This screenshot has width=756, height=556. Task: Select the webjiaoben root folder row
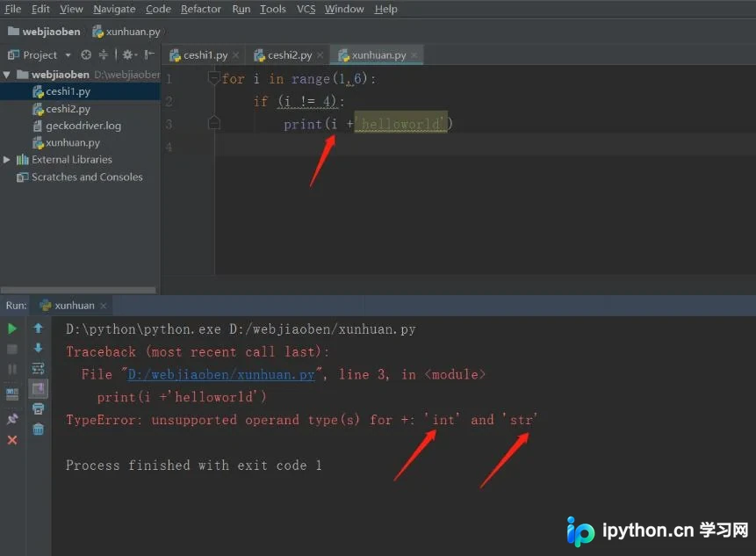[80, 75]
